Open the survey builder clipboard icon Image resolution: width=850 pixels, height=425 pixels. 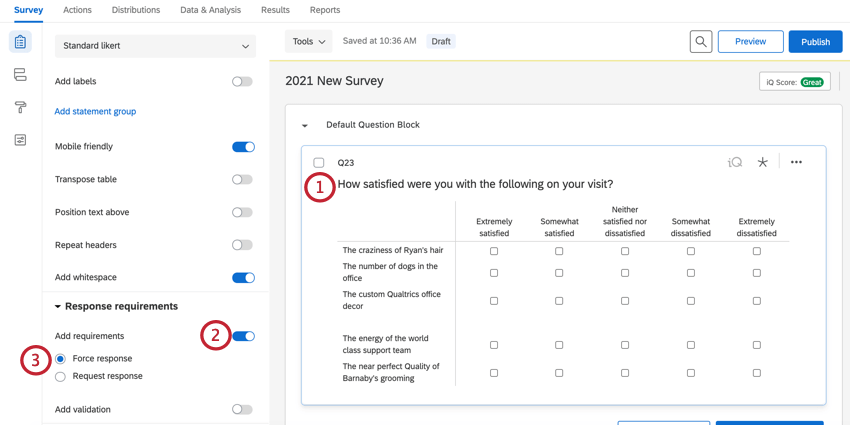point(20,42)
